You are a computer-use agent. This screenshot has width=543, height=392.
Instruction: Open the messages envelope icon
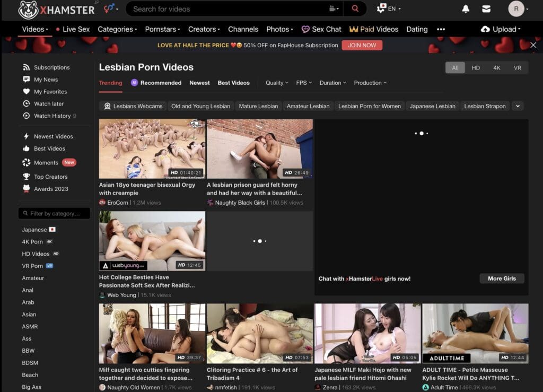coord(486,9)
